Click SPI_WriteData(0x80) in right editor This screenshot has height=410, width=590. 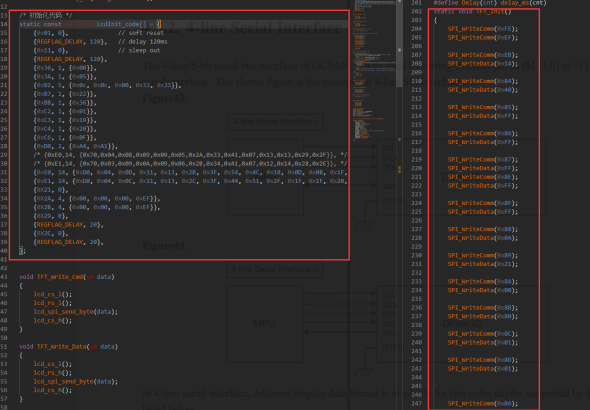483,316
